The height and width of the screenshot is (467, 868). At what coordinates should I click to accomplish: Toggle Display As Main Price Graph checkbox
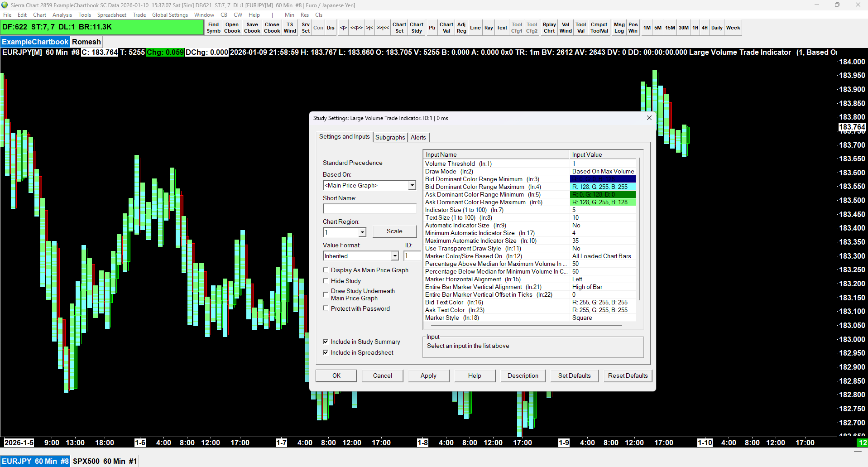pos(326,270)
